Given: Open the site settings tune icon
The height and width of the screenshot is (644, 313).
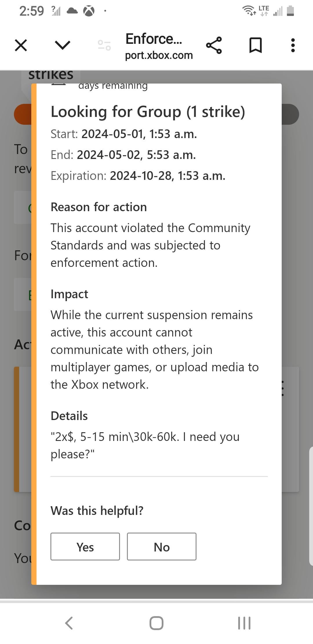Looking at the screenshot, I should click(x=104, y=45).
